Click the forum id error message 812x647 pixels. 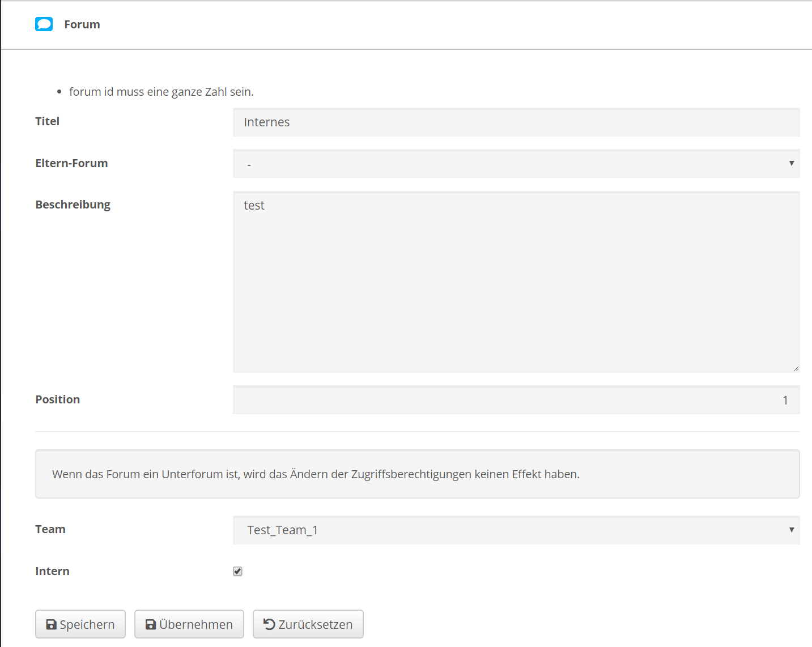(161, 91)
